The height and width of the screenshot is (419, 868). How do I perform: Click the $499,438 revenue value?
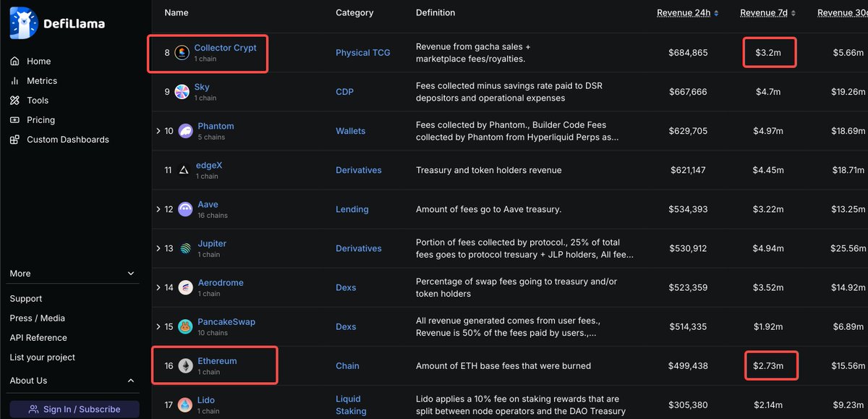click(x=688, y=365)
